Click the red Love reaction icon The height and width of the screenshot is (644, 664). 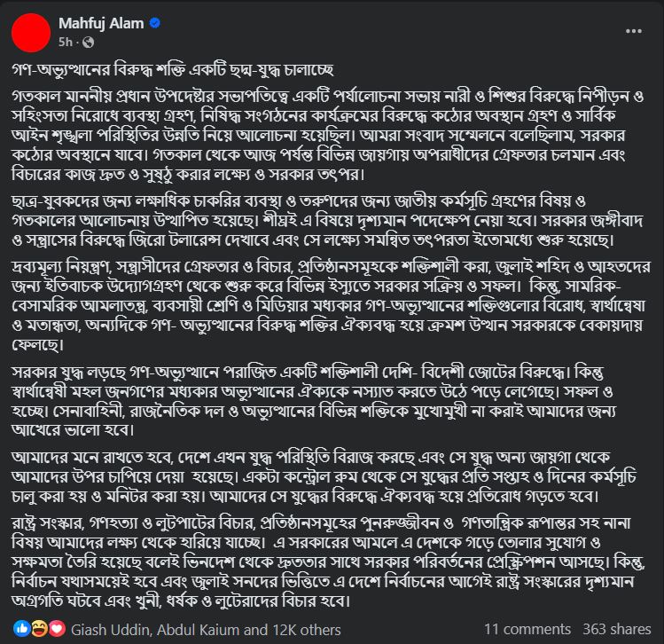56,629
